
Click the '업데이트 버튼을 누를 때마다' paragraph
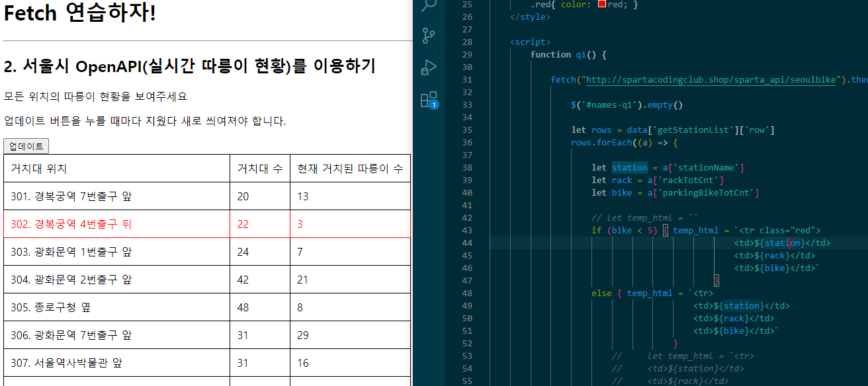point(145,122)
